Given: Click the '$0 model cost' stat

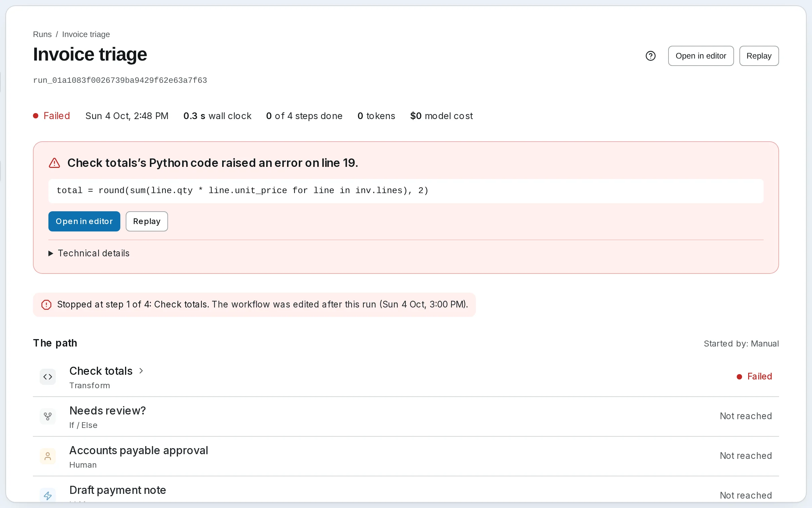Looking at the screenshot, I should point(441,116).
